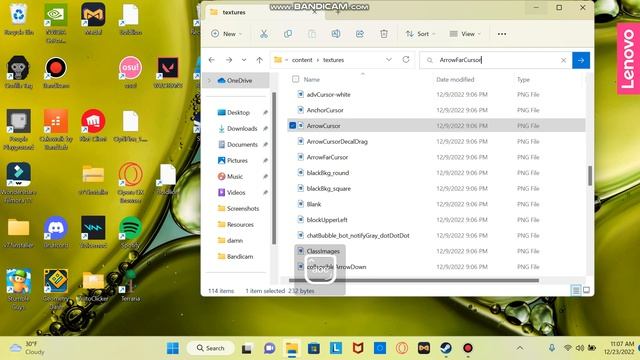Uncheck the ArrowCursor file checkbox
Image resolution: width=640 pixels, height=360 pixels.
point(293,126)
